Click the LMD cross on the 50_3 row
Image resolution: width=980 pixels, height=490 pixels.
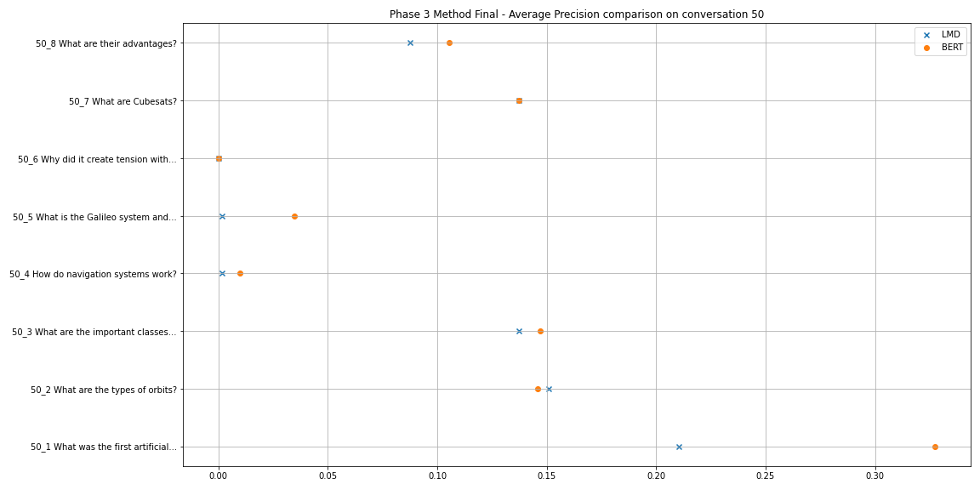519,331
